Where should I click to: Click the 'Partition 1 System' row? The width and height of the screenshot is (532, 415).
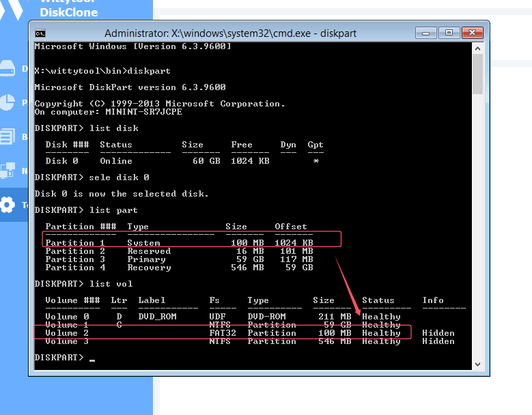[x=179, y=243]
